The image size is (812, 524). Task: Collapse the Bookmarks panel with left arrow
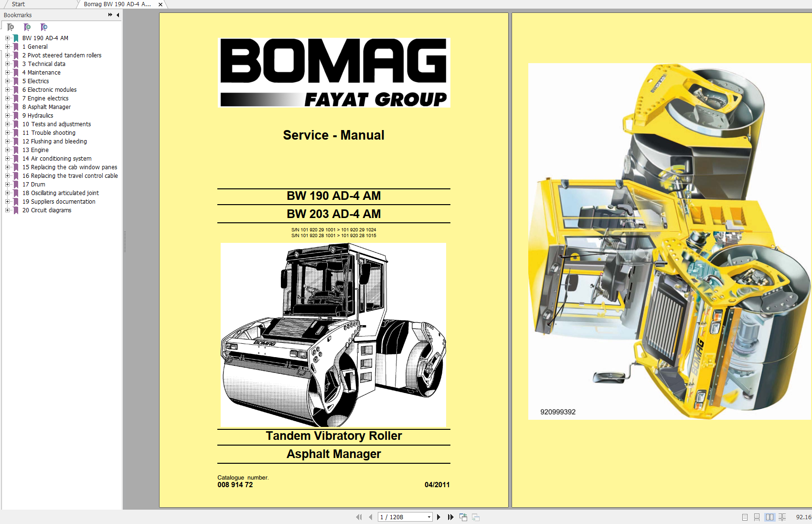(118, 15)
